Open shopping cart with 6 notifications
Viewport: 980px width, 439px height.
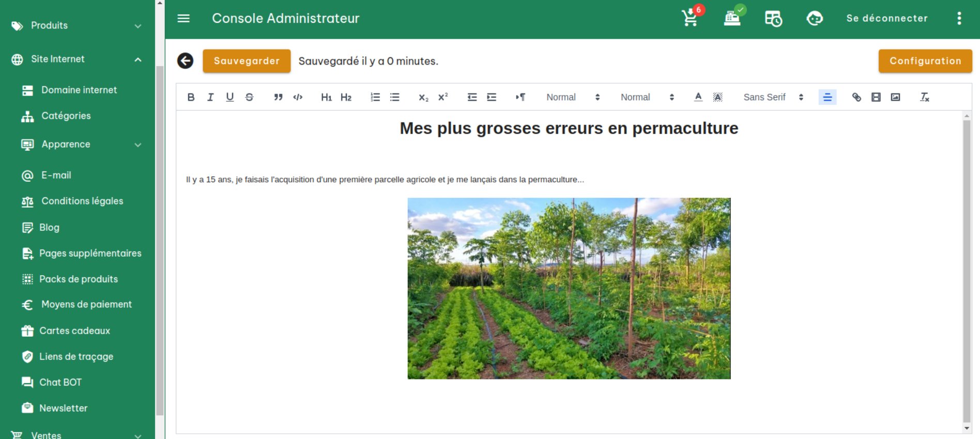click(x=691, y=18)
